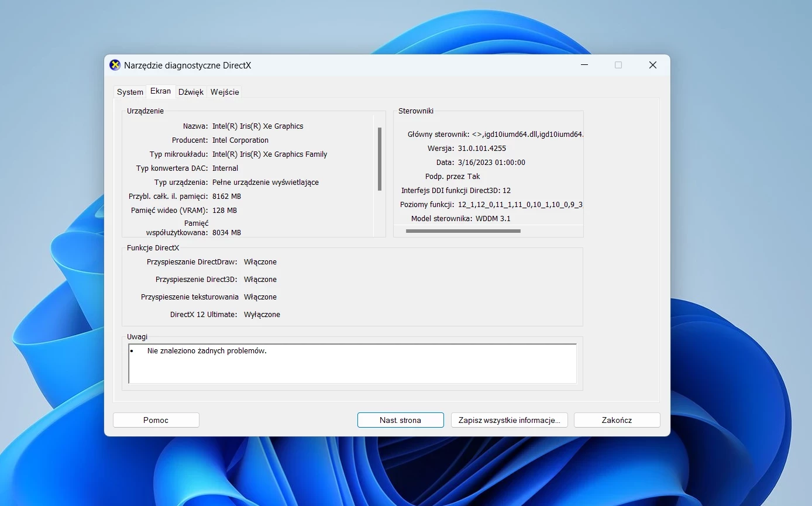This screenshot has height=506, width=812.
Task: Click the Pomoc button
Action: click(156, 420)
